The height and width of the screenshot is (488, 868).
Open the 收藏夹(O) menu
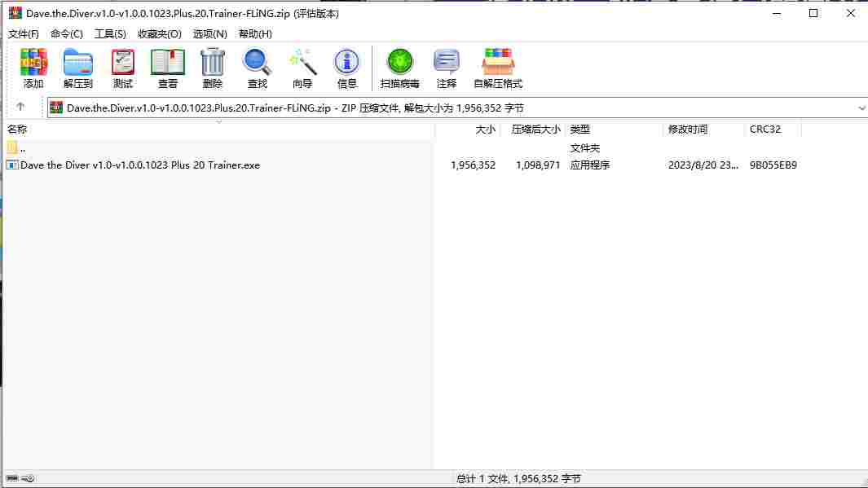pos(160,33)
